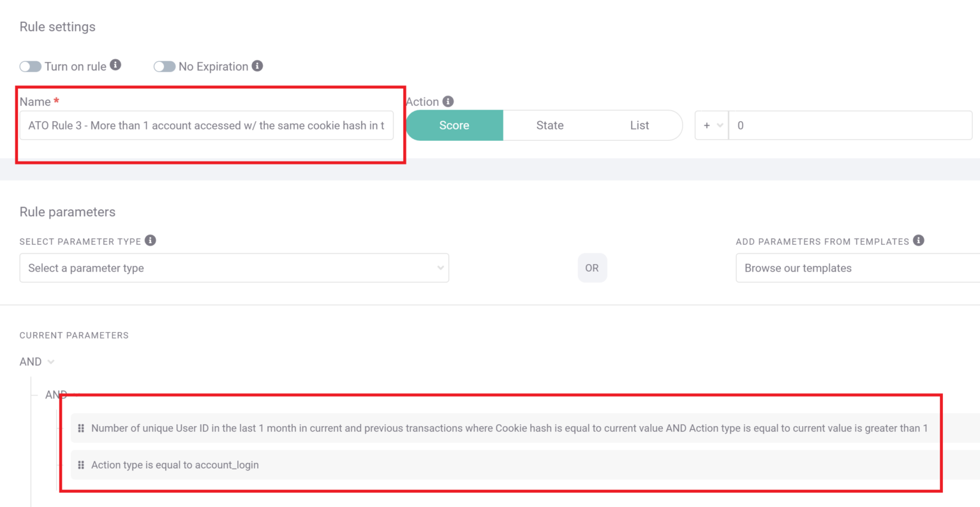The width and height of the screenshot is (980, 507).
Task: Open the Action info tooltip icon
Action: coord(447,101)
